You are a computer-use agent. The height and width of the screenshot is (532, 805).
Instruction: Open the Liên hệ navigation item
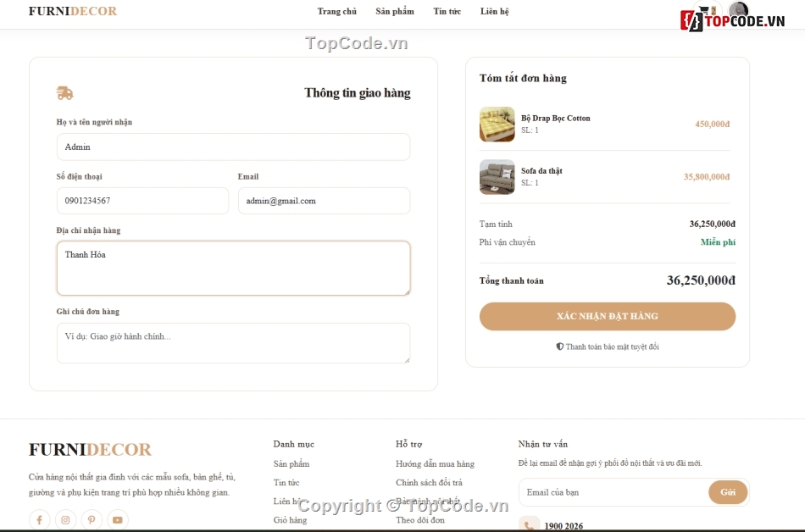[494, 11]
